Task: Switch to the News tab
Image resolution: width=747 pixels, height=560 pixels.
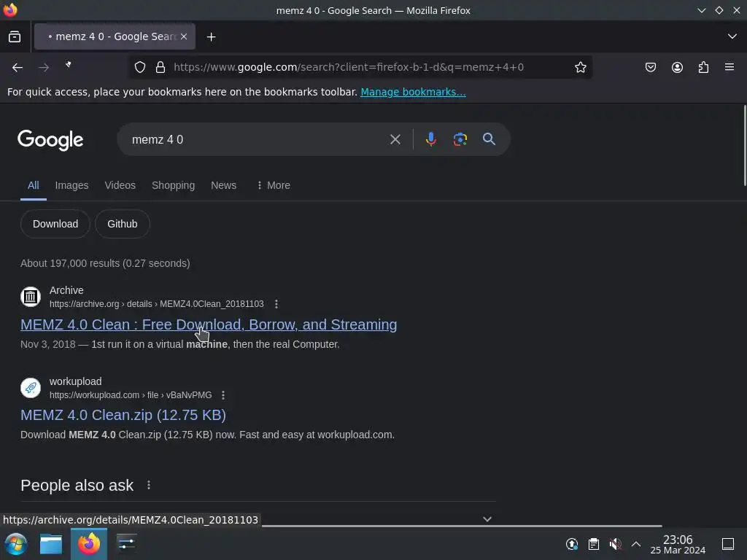Action: [223, 185]
